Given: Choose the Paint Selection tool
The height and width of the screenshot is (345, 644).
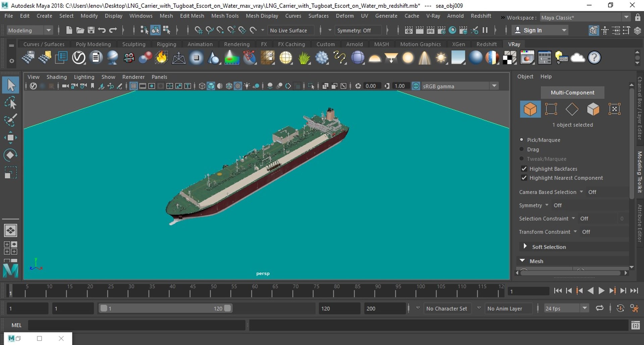Looking at the screenshot, I should pos(11,120).
